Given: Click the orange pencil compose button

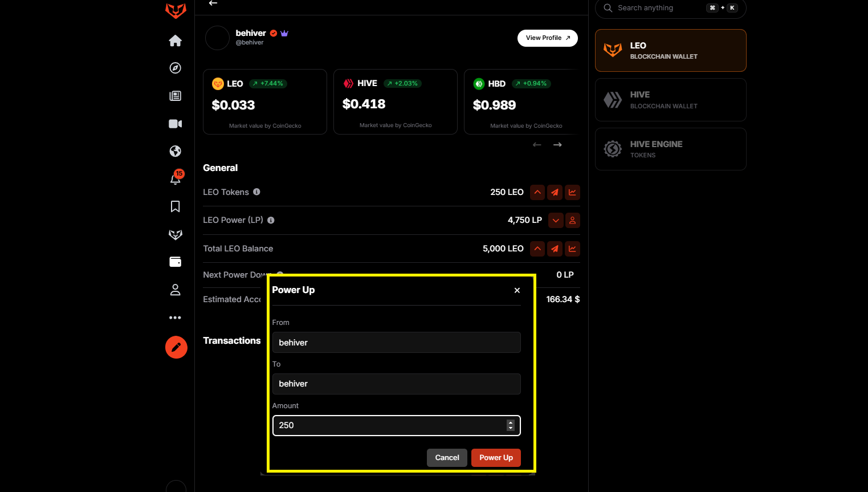Looking at the screenshot, I should 176,347.
